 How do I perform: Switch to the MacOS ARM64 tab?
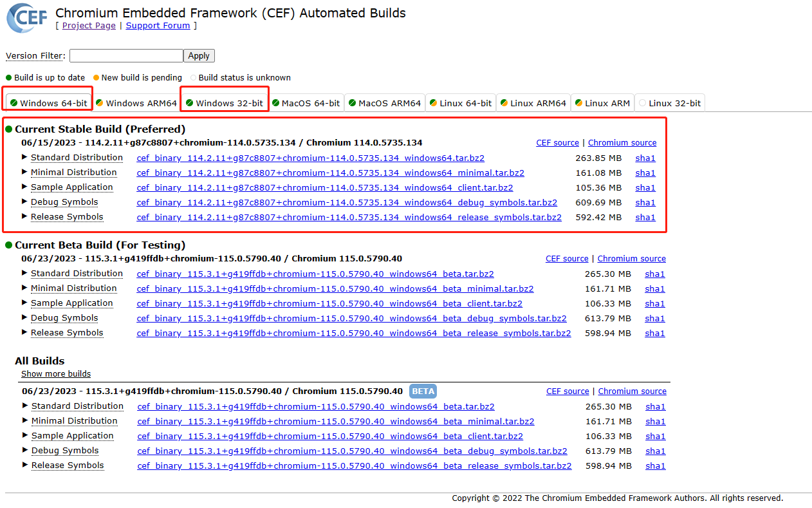384,103
